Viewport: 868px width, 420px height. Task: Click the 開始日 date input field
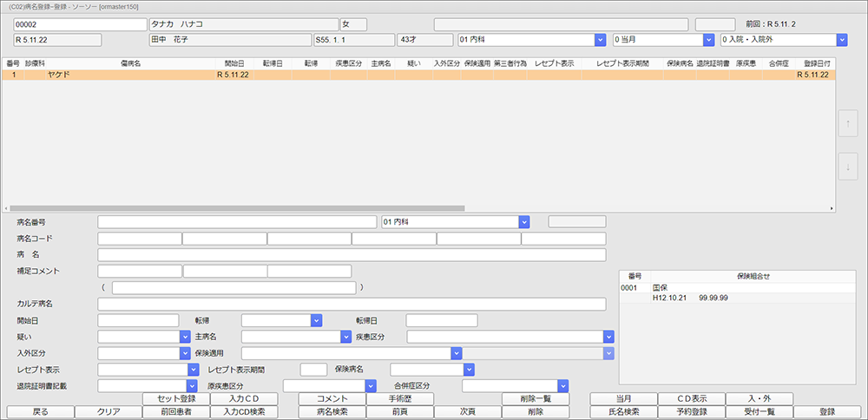[x=138, y=320]
